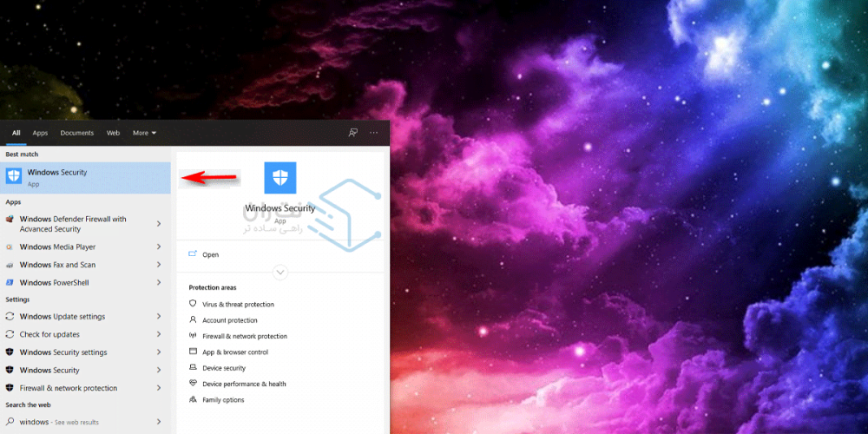The height and width of the screenshot is (434, 868).
Task: Select Virus & threat protection shield icon
Action: (x=194, y=305)
